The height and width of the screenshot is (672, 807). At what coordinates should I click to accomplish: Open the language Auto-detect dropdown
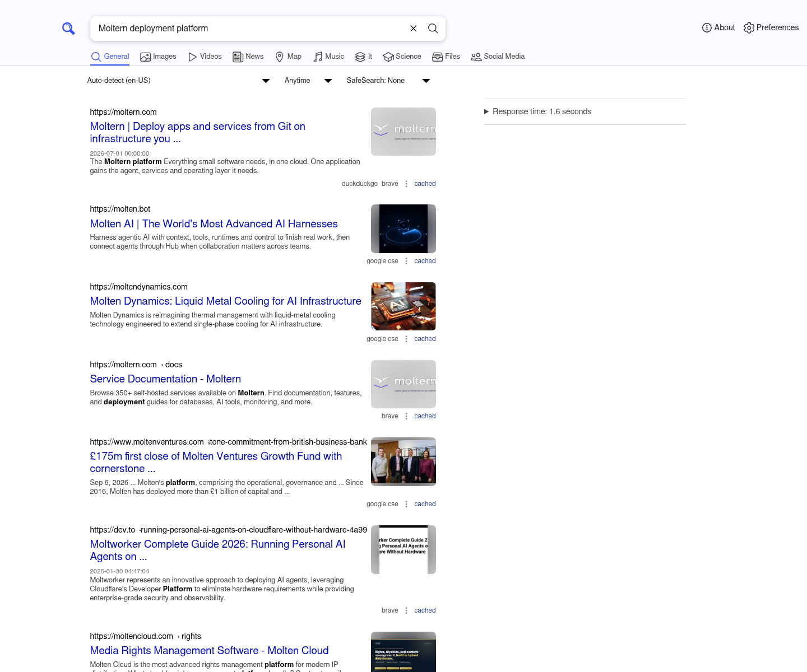(x=179, y=81)
